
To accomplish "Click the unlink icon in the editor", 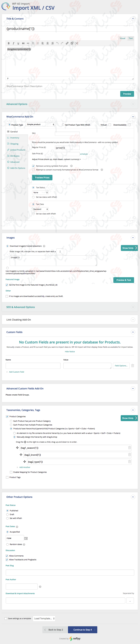I will point(72,43).
